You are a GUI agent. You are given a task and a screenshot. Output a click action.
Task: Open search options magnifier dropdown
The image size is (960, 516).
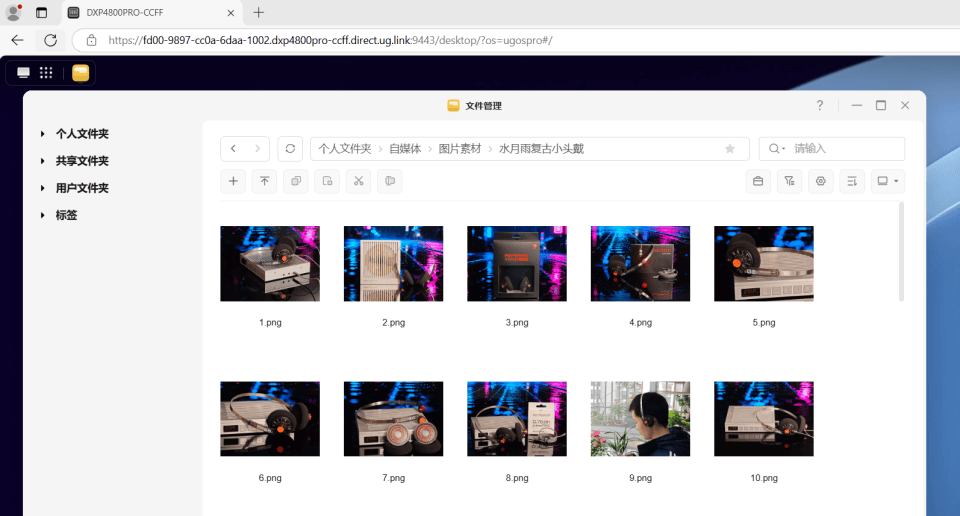point(777,149)
